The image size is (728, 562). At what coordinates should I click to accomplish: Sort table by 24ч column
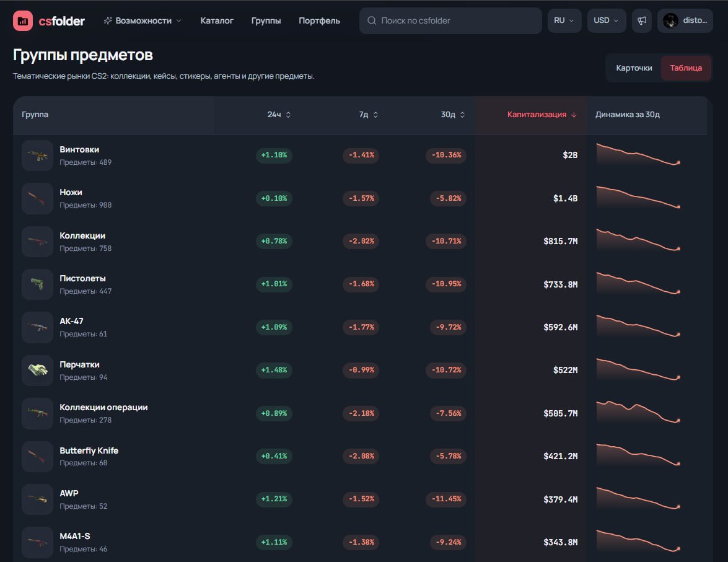click(x=279, y=114)
